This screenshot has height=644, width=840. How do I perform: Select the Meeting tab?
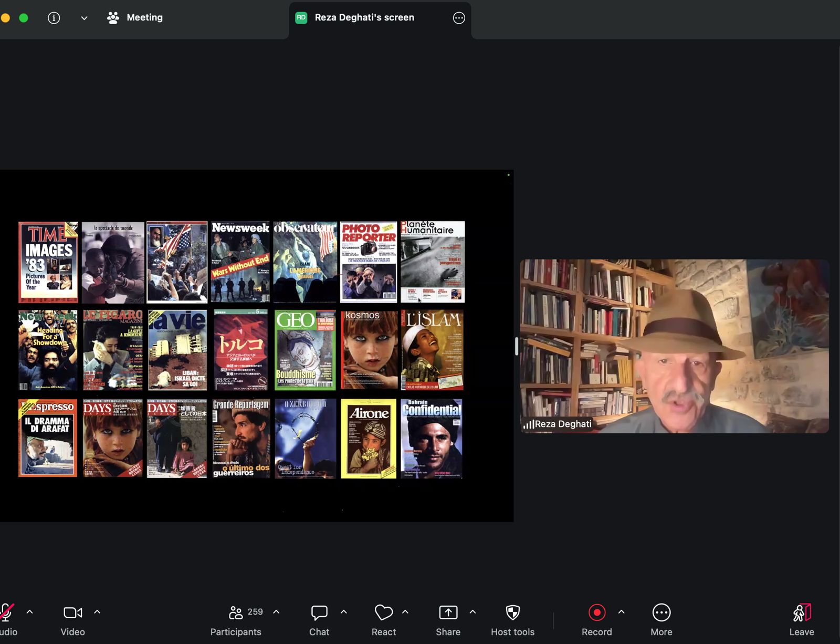(x=135, y=17)
